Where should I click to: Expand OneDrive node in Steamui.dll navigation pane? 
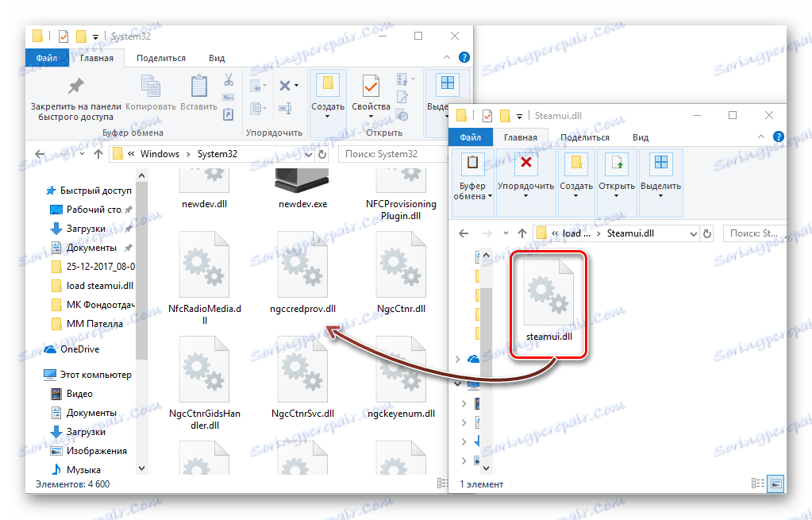coord(457,359)
